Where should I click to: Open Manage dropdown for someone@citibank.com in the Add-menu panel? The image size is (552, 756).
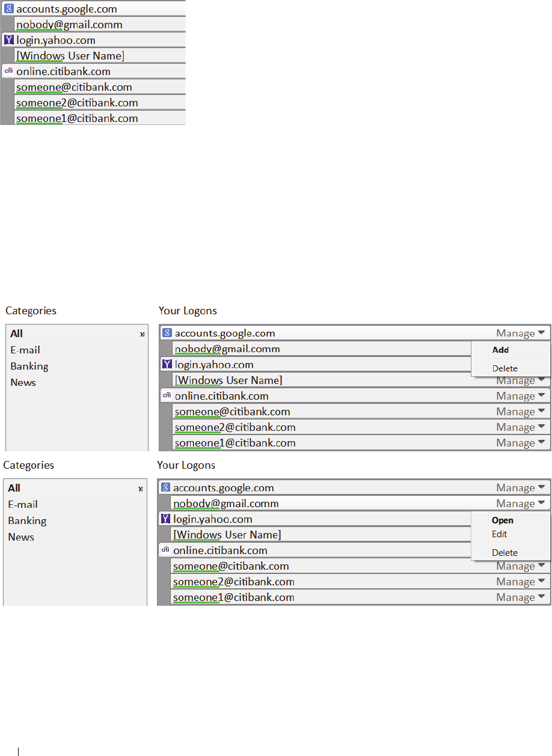(521, 412)
